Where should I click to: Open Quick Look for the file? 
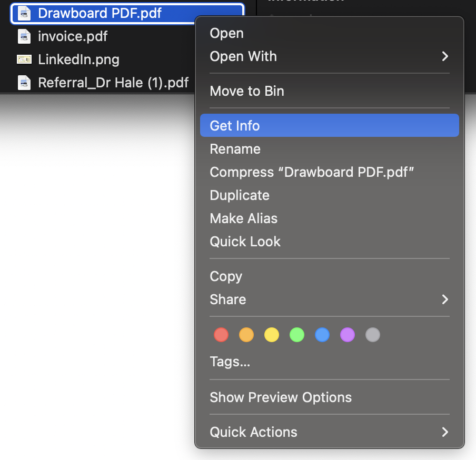click(245, 242)
